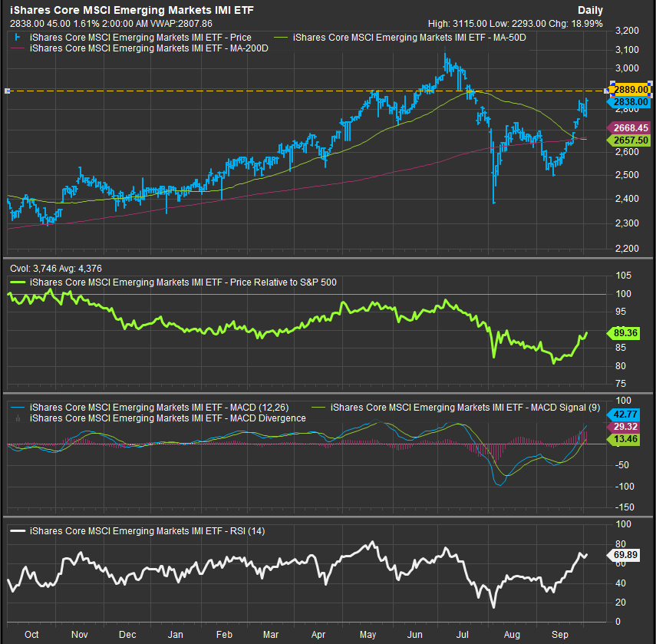Screen dimensions: 656x644
Task: Click the Dec label on the time axis
Action: point(127,634)
